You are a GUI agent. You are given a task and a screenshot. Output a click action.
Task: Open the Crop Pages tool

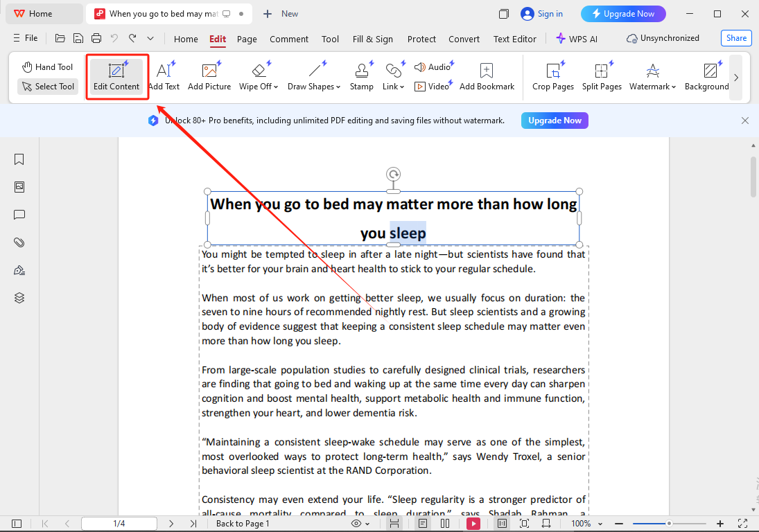point(552,77)
